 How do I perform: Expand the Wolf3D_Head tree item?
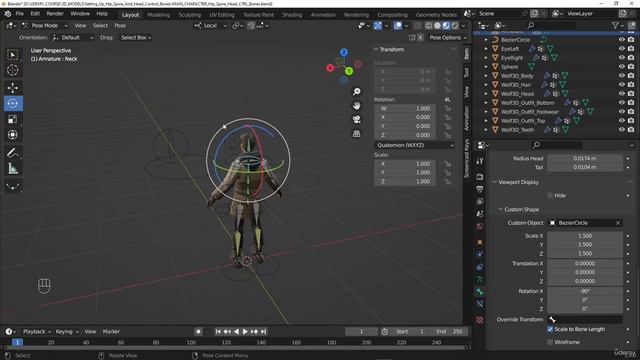click(x=486, y=94)
